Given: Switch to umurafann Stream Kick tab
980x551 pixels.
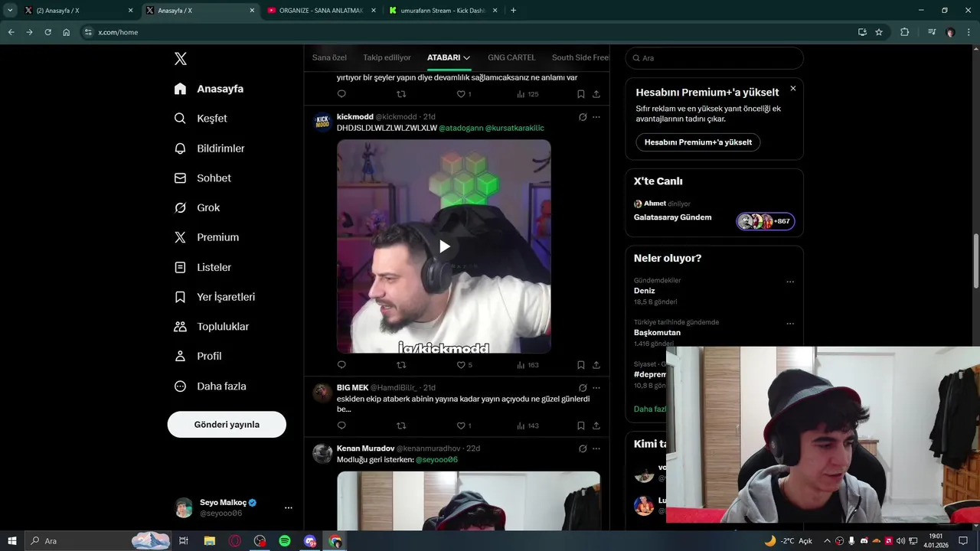Looking at the screenshot, I should pos(442,11).
